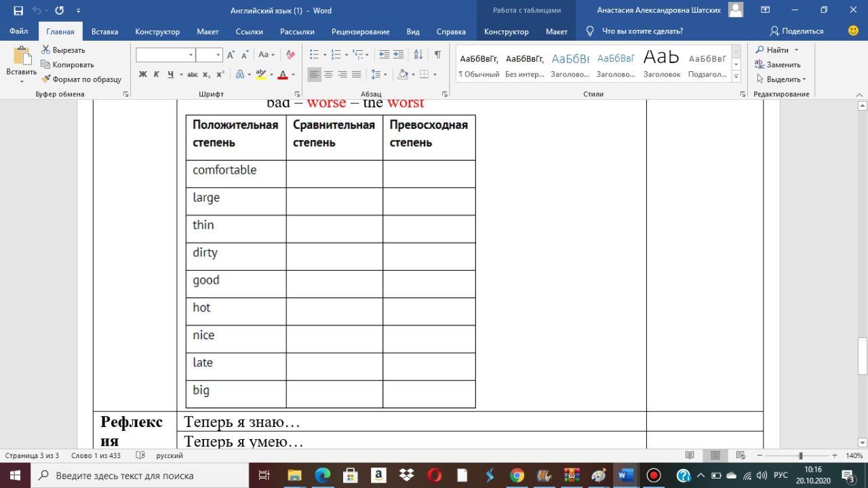Viewport: 868px width, 488px height.
Task: Toggle paragraph marks (¶) display
Action: pyautogui.click(x=437, y=55)
